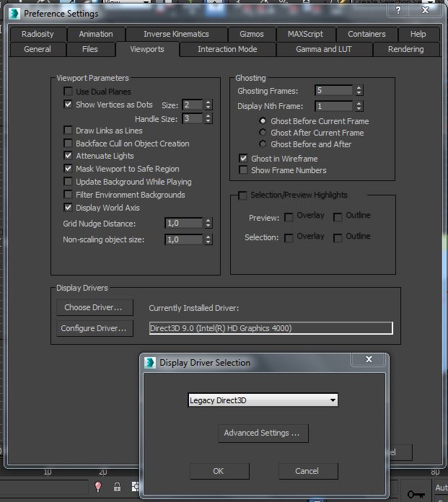The image size is (448, 502).
Task: Open the MAXScript tab
Action: tap(305, 34)
